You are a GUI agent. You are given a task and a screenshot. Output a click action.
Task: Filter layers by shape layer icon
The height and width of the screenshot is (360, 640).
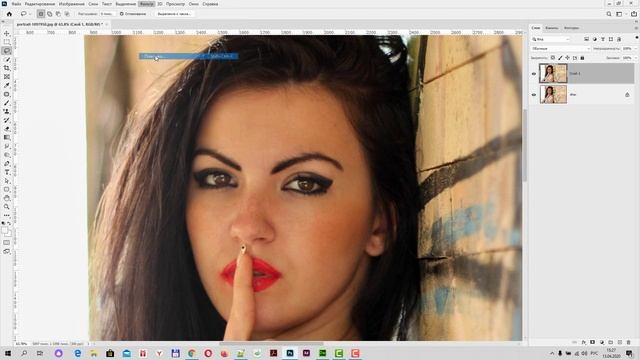(611, 39)
